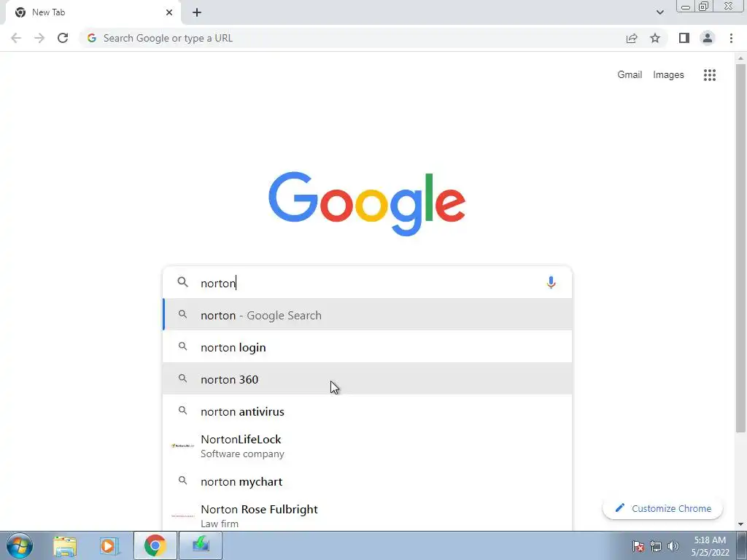
Task: Close the New Tab tab
Action: tap(169, 12)
